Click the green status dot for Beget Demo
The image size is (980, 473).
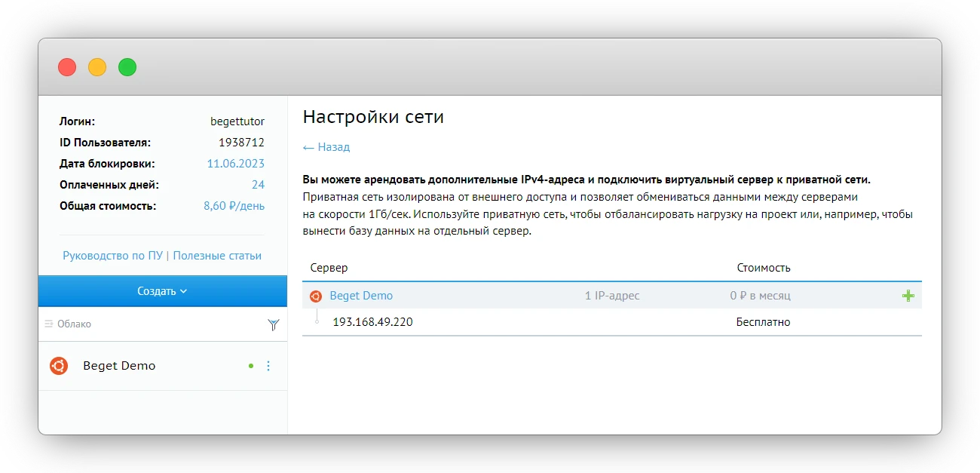[250, 366]
